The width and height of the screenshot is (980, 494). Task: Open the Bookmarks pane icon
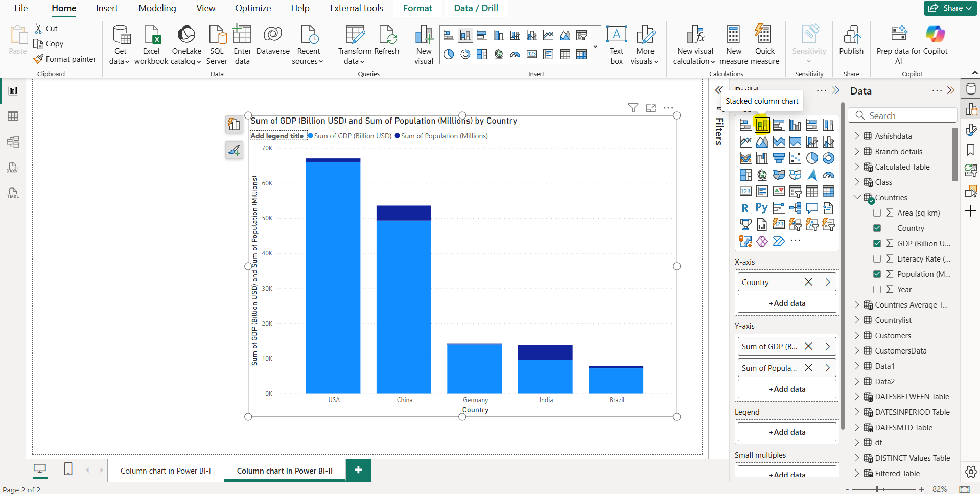pyautogui.click(x=970, y=150)
